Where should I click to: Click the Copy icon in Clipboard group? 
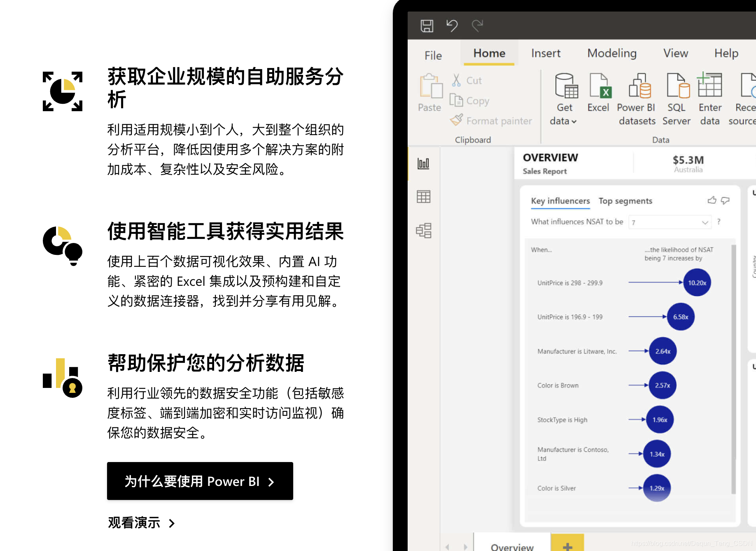point(456,100)
